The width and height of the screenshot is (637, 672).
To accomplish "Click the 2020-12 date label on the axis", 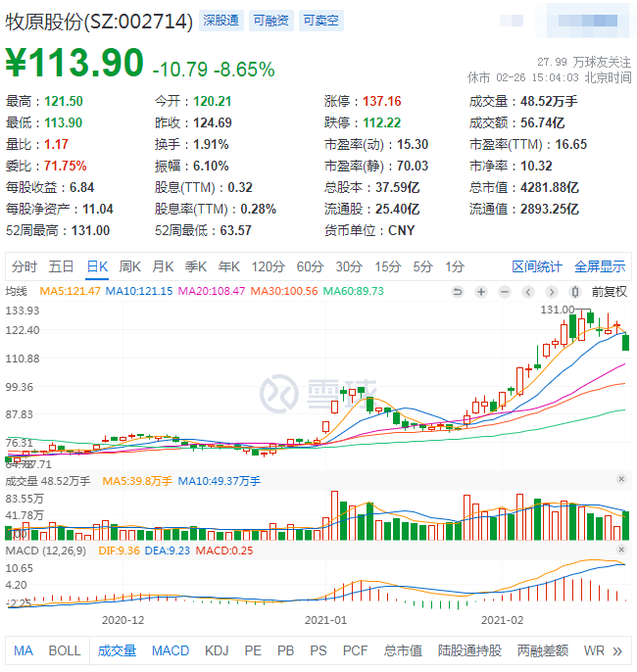I will 123,620.
